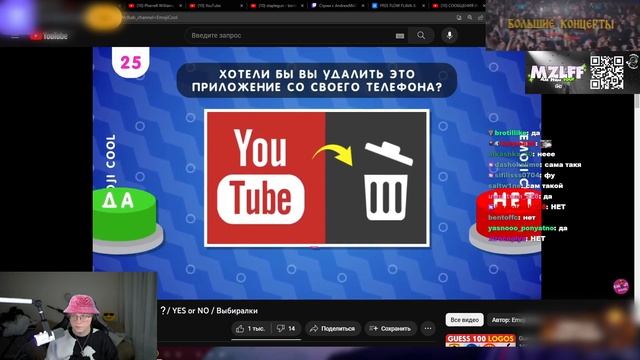The image size is (640, 360).
Task: Select the 'Все видео' filter chip
Action: (x=464, y=320)
